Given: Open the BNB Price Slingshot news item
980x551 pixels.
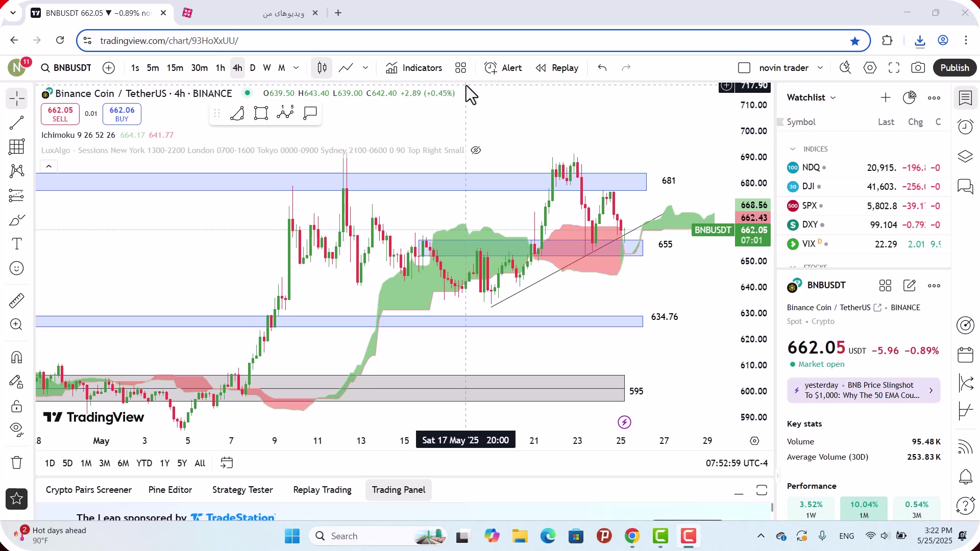Looking at the screenshot, I should tap(864, 390).
